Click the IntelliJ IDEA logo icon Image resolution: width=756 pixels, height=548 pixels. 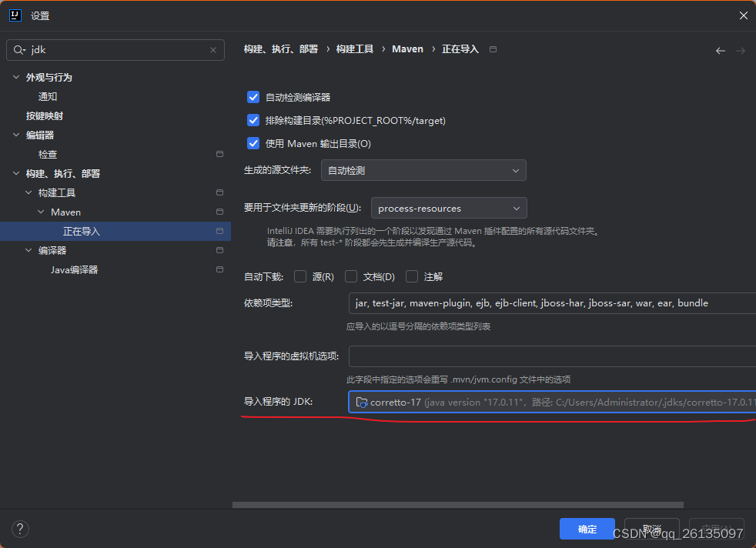pyautogui.click(x=15, y=15)
